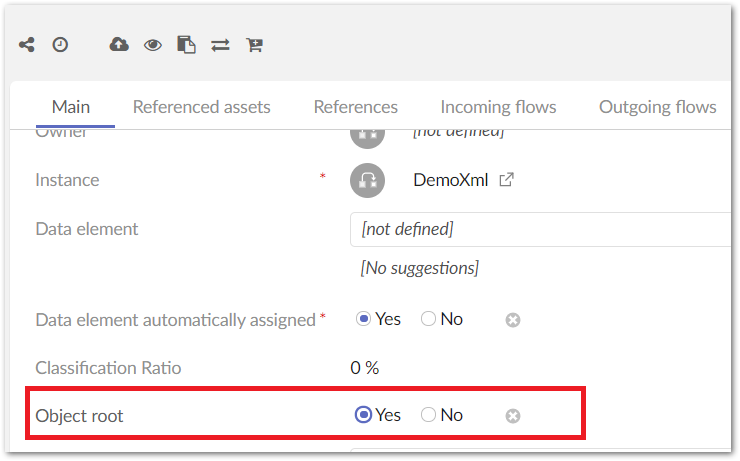The height and width of the screenshot is (461, 740).
Task: Switch to the Referenced assets tab
Action: [201, 107]
